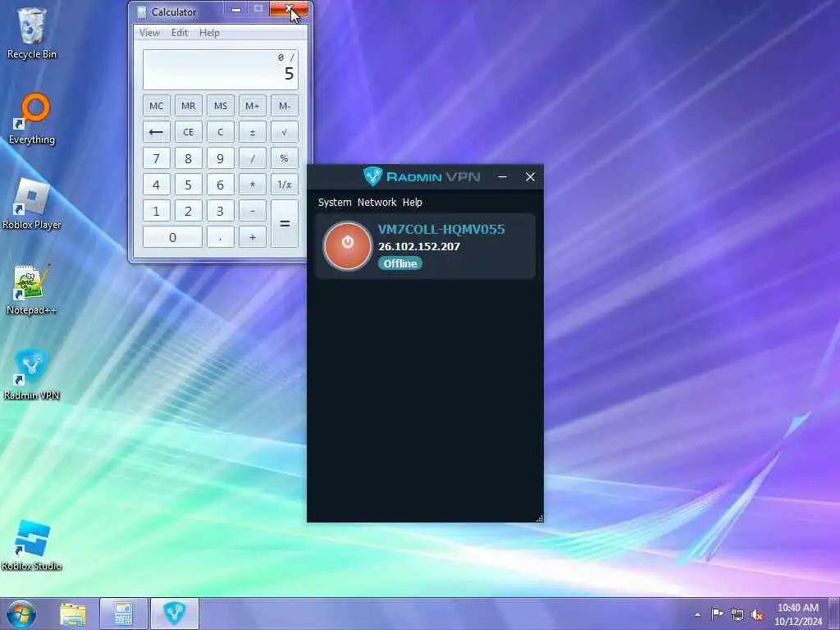Image resolution: width=840 pixels, height=630 pixels.
Task: Click the 2 key in Calculator
Action: click(188, 211)
